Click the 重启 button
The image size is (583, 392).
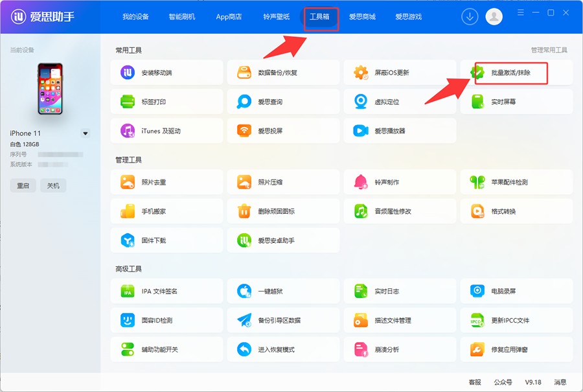[23, 185]
